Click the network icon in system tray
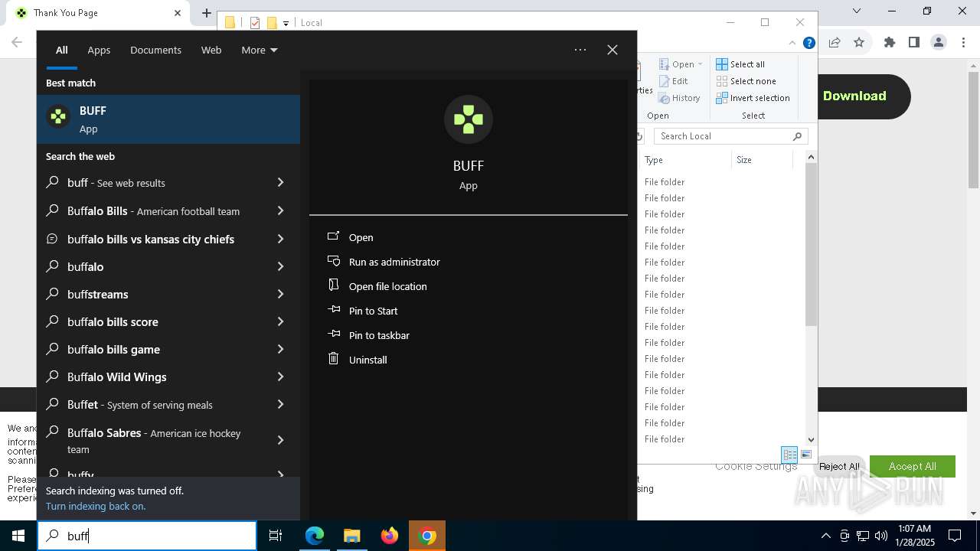 point(863,536)
